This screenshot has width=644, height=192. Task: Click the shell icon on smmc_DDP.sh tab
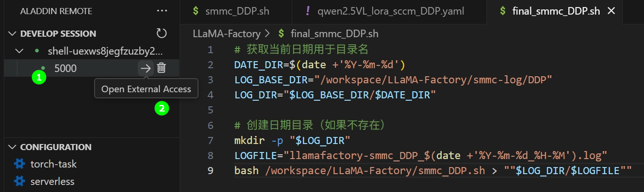tap(196, 11)
